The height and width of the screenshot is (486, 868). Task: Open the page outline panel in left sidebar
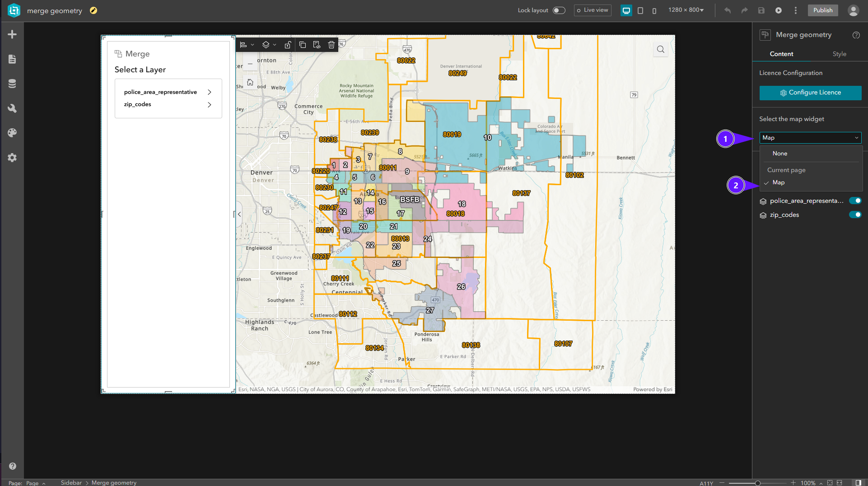[x=12, y=59]
